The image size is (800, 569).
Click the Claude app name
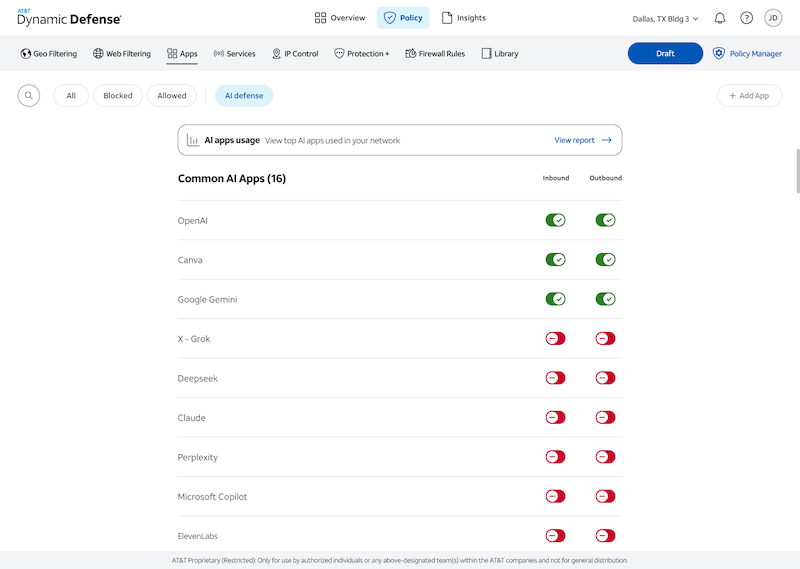click(x=191, y=418)
